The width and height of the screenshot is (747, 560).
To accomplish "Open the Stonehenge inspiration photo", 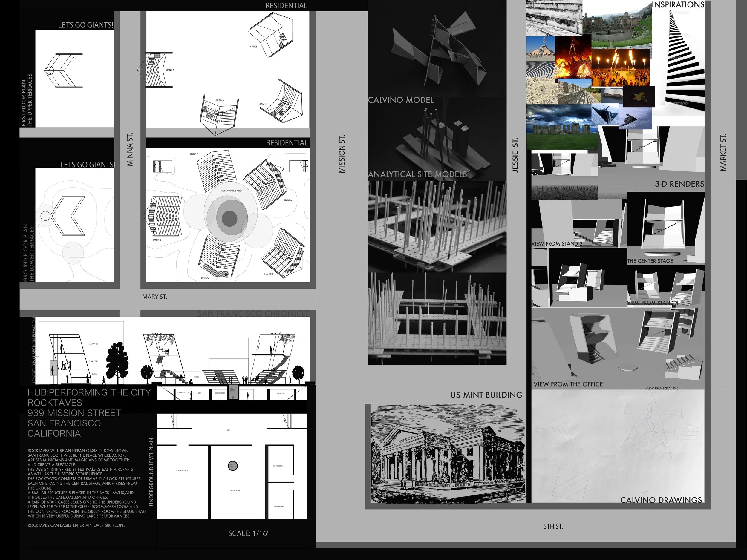I will point(562,127).
